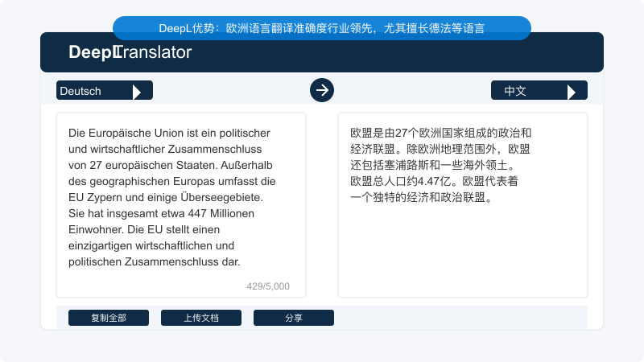Viewport: 644px width, 362px height.
Task: Open the 中文 target language dropdown
Action: pos(539,90)
